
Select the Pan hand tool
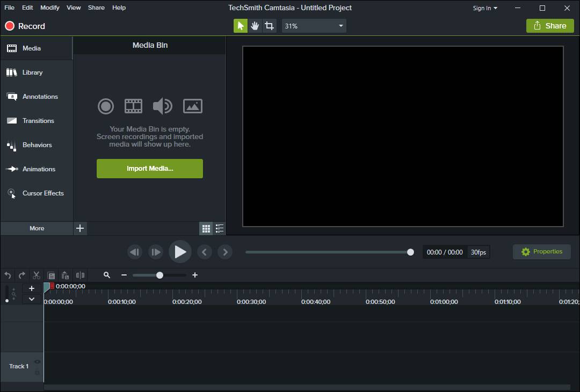coord(255,26)
